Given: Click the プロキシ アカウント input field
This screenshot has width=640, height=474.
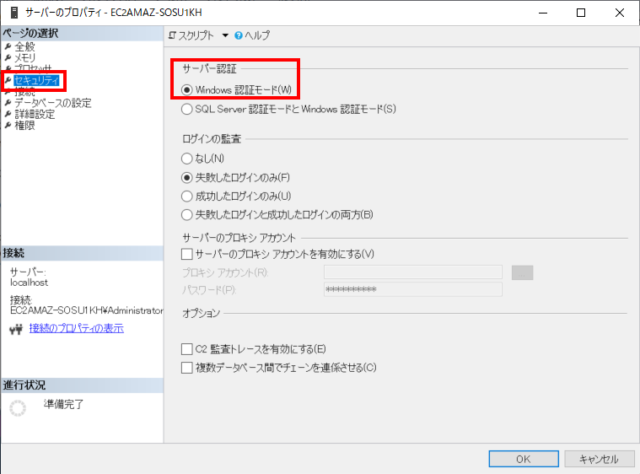Looking at the screenshot, I should [413, 272].
